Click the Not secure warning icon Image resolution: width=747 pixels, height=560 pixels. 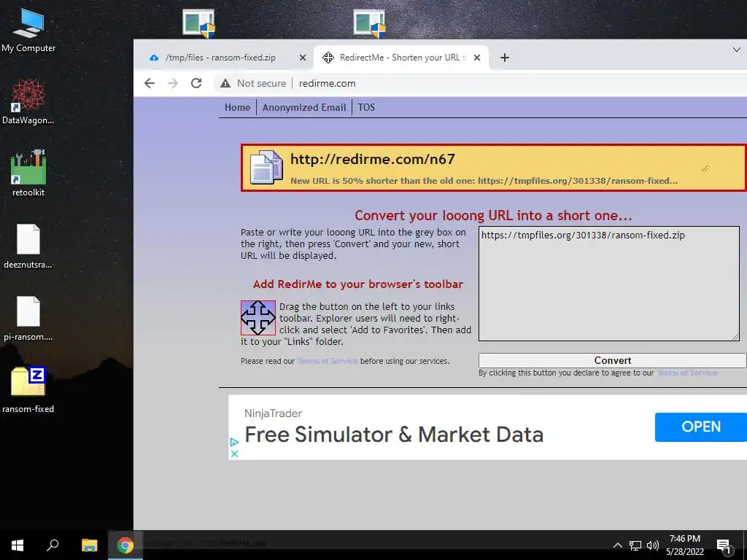225,83
